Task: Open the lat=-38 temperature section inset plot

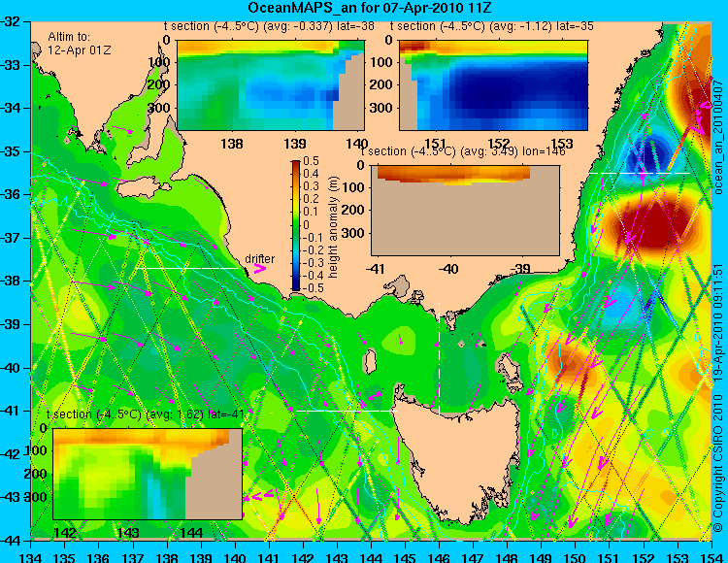Action: [x=271, y=85]
